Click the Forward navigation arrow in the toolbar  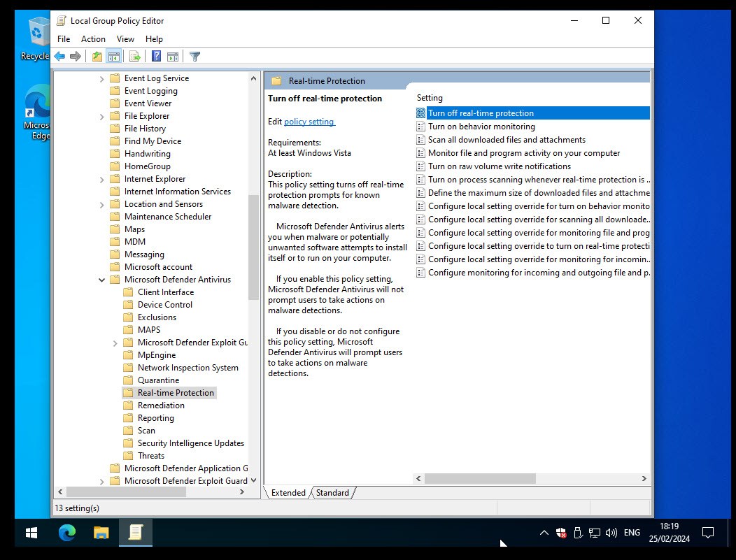[76, 56]
